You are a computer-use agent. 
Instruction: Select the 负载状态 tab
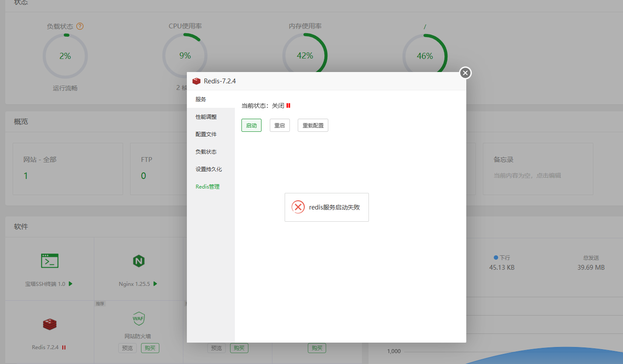(x=211, y=151)
